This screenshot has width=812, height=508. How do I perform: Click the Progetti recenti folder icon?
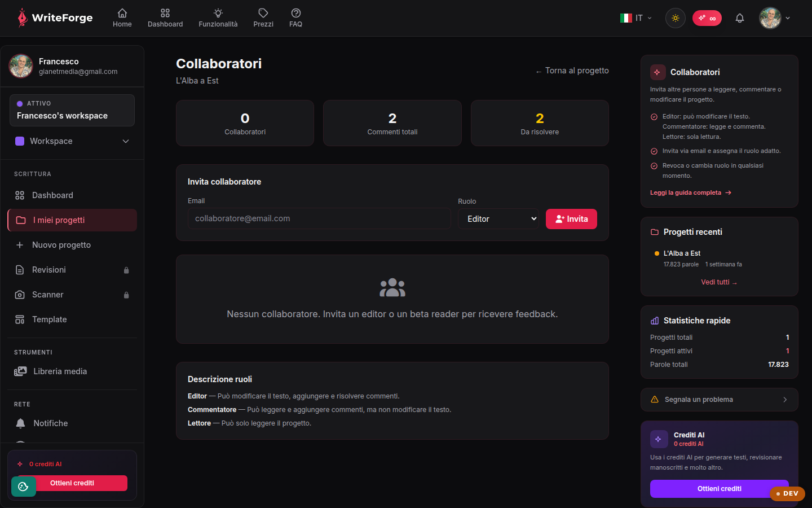(655, 232)
